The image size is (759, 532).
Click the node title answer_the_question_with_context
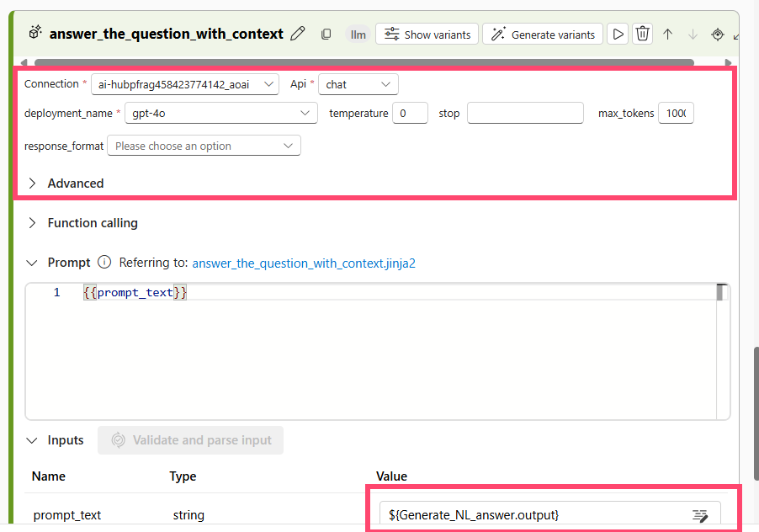point(166,34)
